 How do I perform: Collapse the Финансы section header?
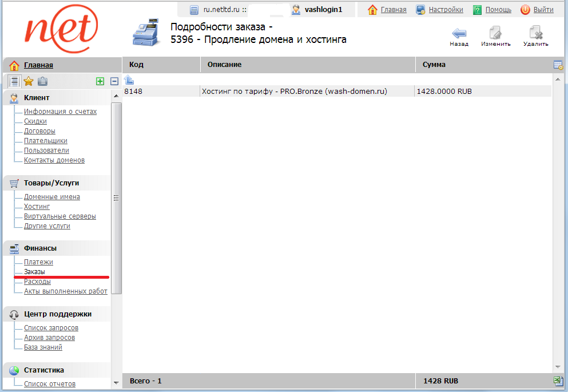40,248
